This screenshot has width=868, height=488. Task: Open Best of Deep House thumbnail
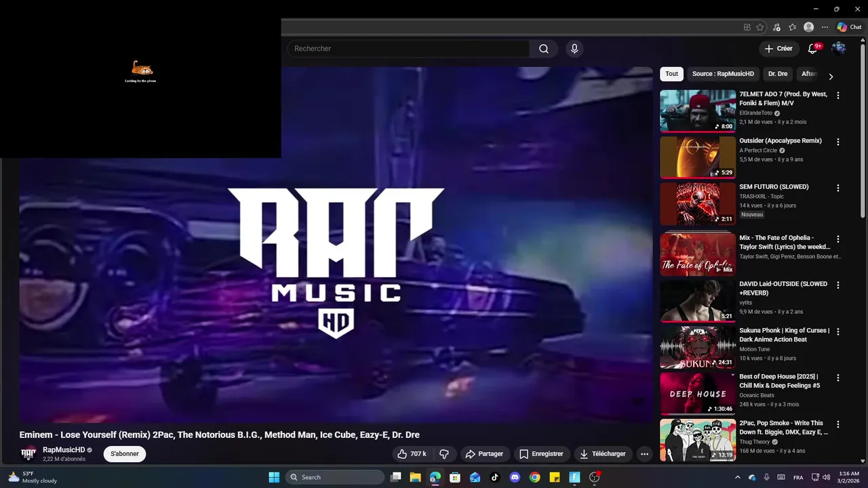698,393
